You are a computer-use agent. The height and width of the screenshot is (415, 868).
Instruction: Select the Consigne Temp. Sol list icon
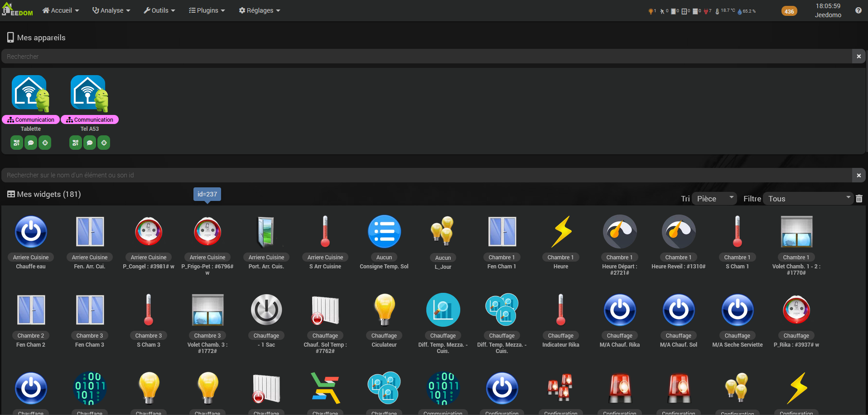[384, 231]
